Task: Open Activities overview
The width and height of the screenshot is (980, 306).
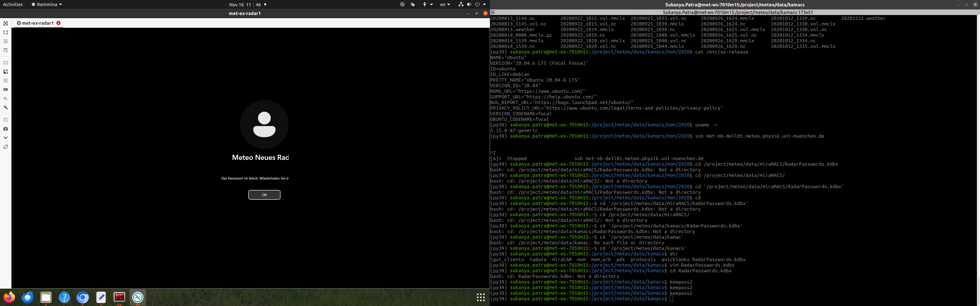Action: coord(13,5)
